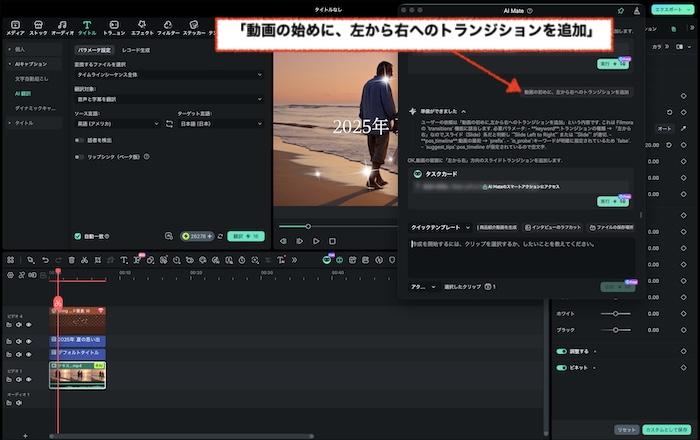This screenshot has height=440, width=700.
Task: Open the メディア media tab
Action: click(15, 28)
